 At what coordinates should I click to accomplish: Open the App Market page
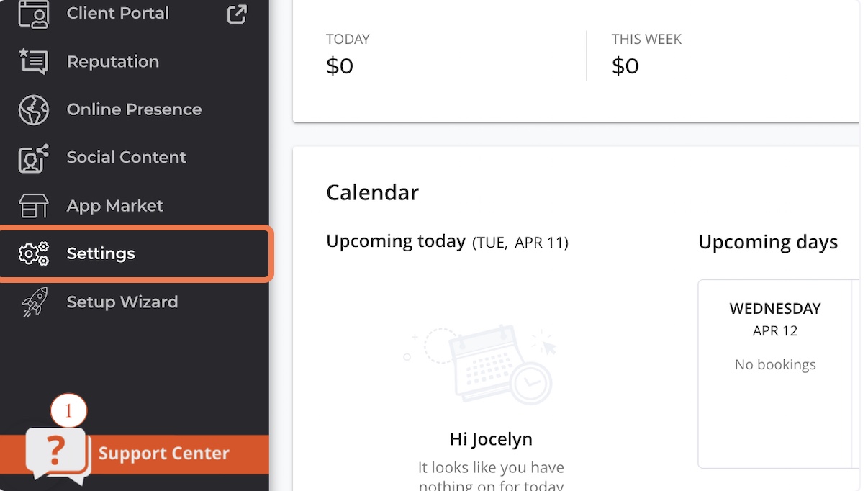tap(114, 206)
